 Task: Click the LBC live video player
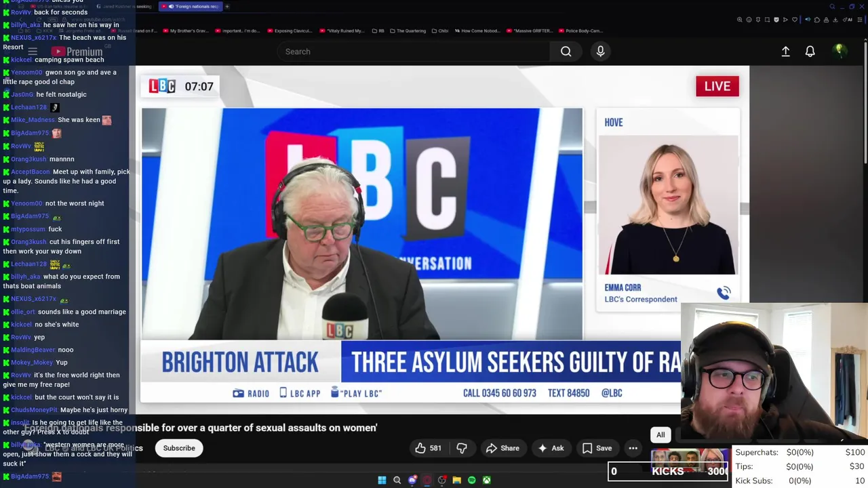(x=442, y=239)
